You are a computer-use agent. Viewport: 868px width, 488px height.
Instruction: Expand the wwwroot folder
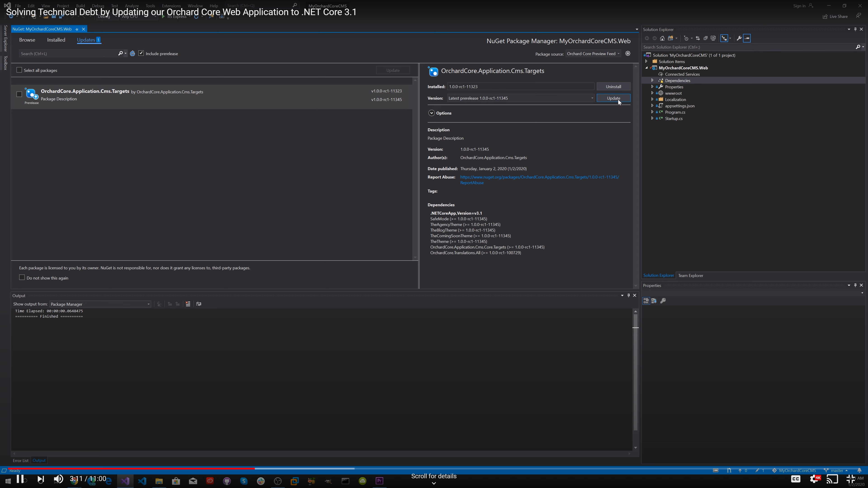click(x=652, y=93)
